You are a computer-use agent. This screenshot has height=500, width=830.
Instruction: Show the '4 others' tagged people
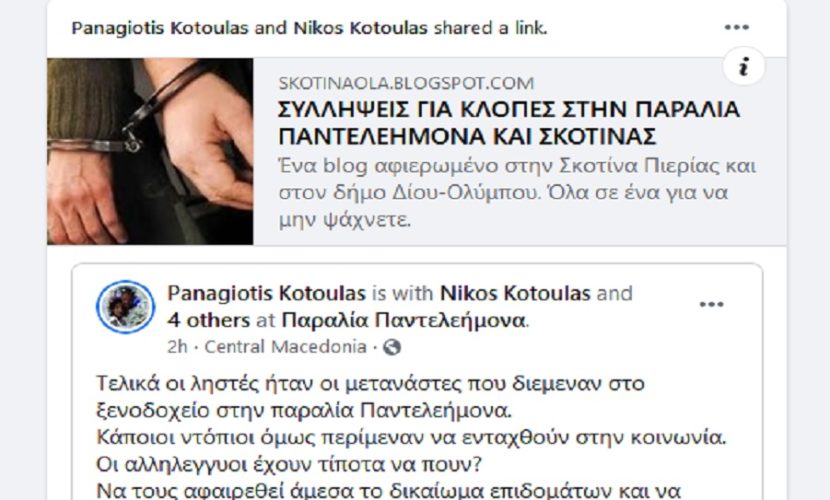coord(209,320)
